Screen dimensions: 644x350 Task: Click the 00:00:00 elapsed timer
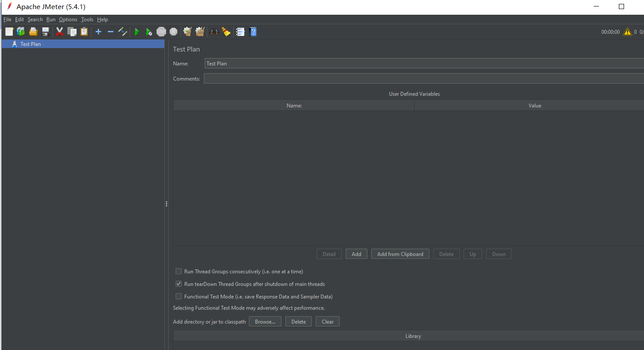pyautogui.click(x=611, y=32)
